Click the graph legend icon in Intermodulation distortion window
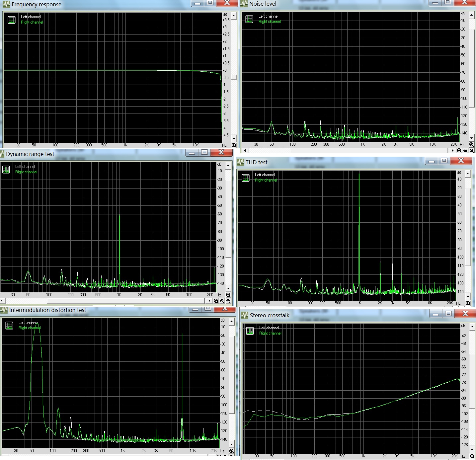 tap(9, 326)
